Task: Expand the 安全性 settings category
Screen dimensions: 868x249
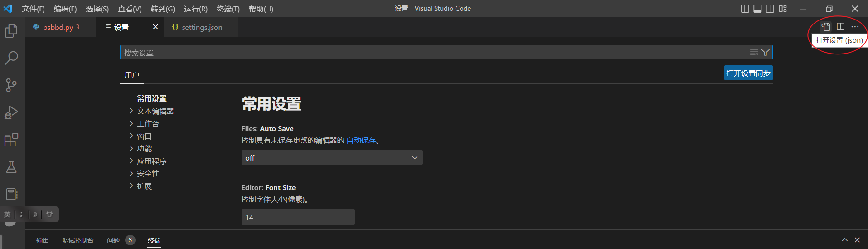Action: tap(148, 173)
